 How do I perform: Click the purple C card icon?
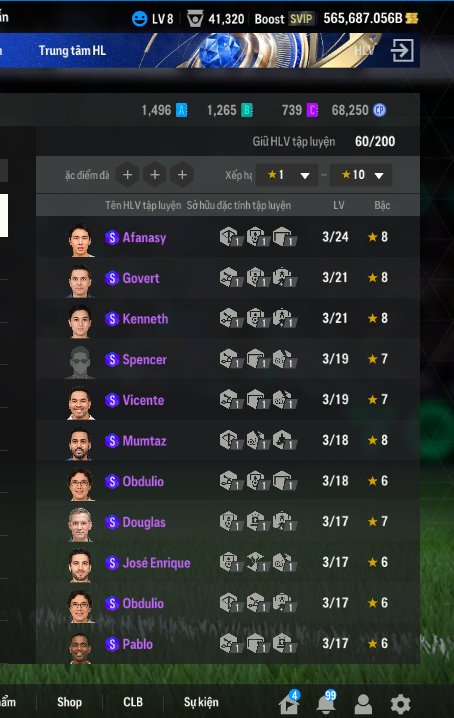tap(312, 110)
